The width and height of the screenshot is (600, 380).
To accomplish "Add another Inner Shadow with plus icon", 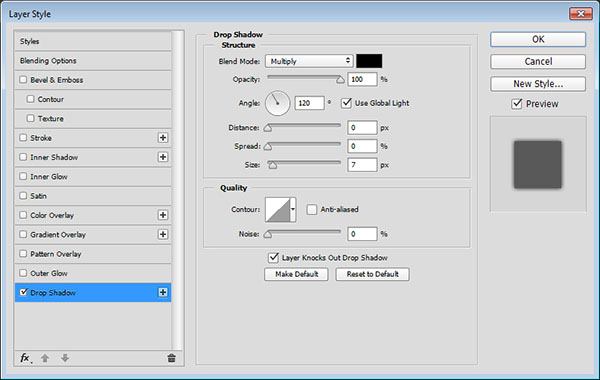I will (x=163, y=157).
